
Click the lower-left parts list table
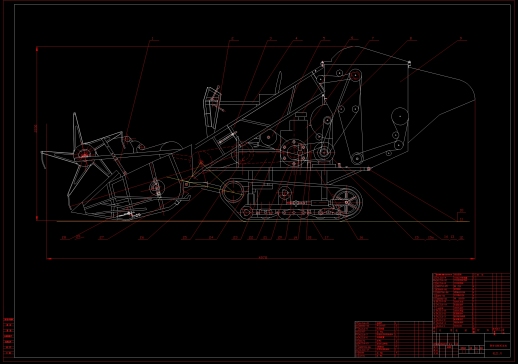[x=394, y=339]
